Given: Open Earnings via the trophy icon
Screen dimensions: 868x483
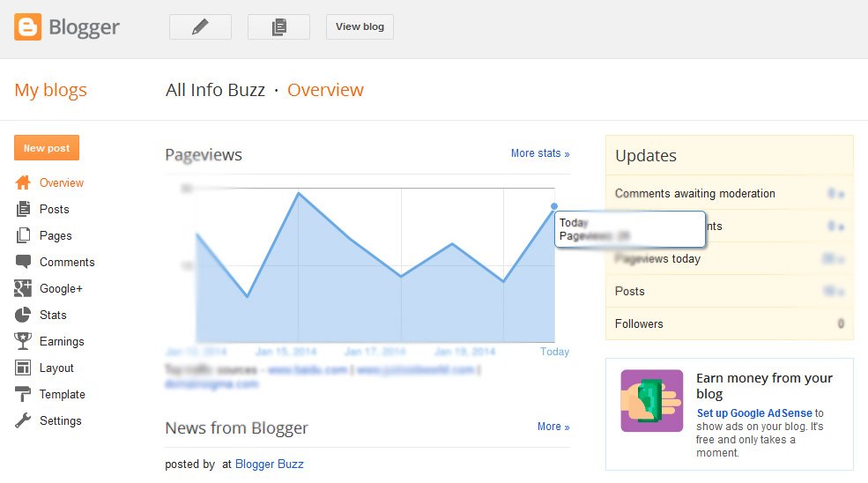Looking at the screenshot, I should 23,341.
